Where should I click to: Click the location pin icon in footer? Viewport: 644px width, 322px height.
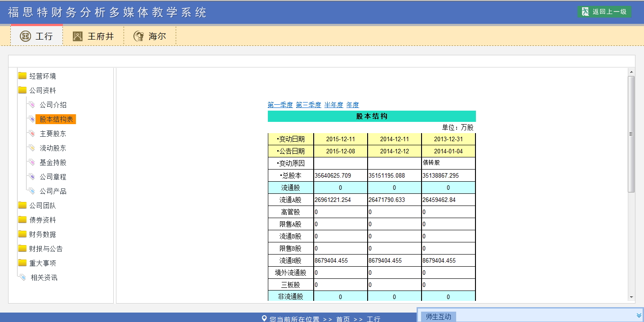(264, 318)
